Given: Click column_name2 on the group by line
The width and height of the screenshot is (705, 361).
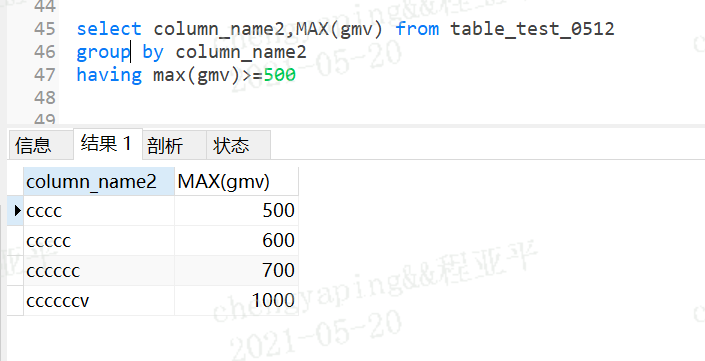Looking at the screenshot, I should coord(241,52).
